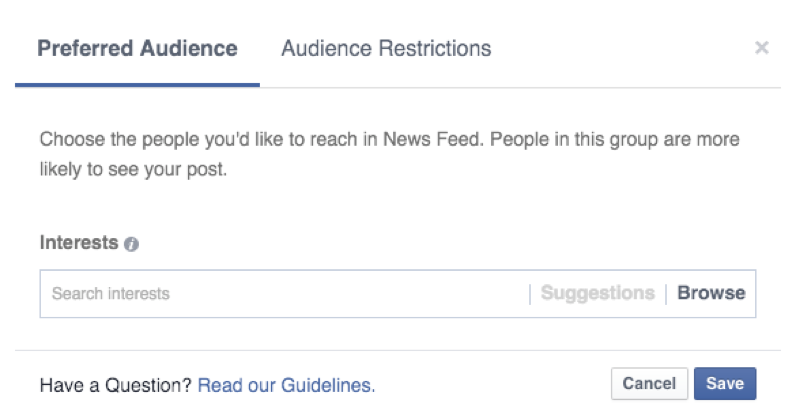
Task: Select the Preferred Audience tab
Action: point(137,48)
